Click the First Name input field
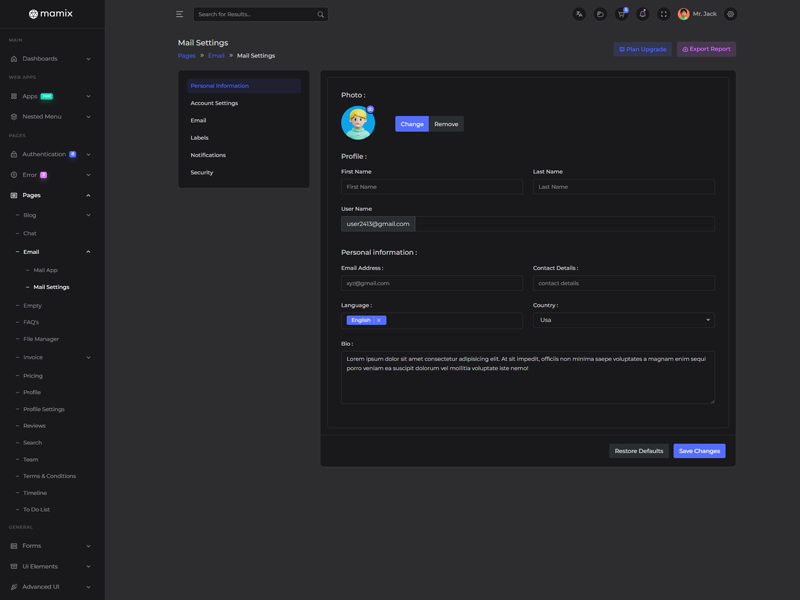This screenshot has width=800, height=600. [431, 187]
